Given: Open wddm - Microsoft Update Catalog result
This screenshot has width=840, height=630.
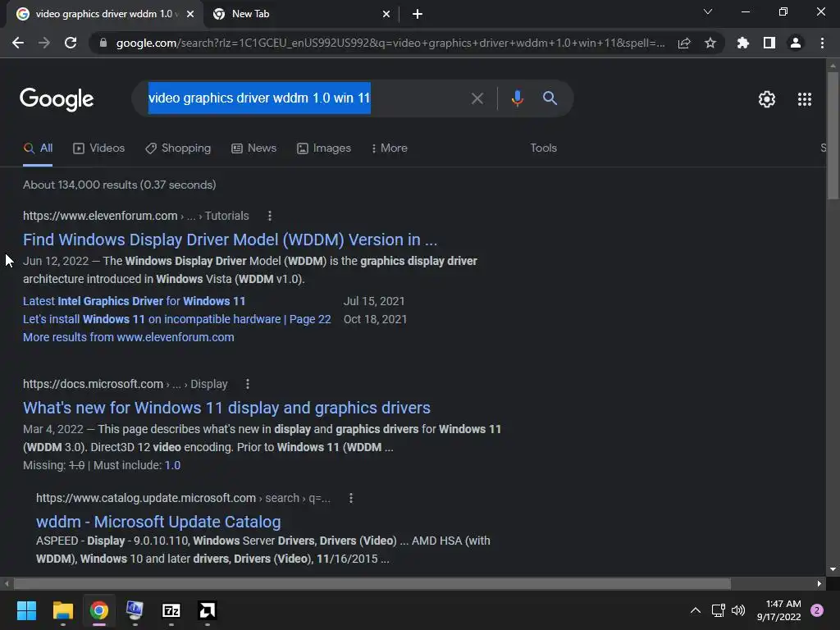Looking at the screenshot, I should pyautogui.click(x=158, y=522).
